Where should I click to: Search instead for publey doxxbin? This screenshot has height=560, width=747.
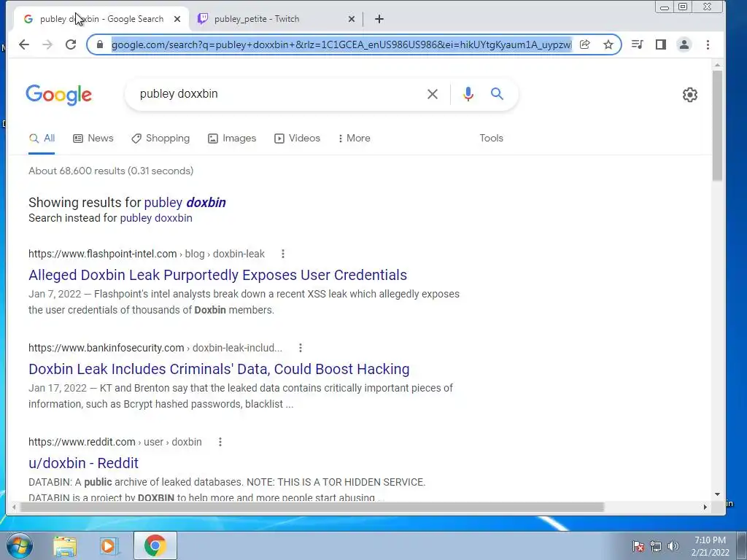pyautogui.click(x=156, y=218)
